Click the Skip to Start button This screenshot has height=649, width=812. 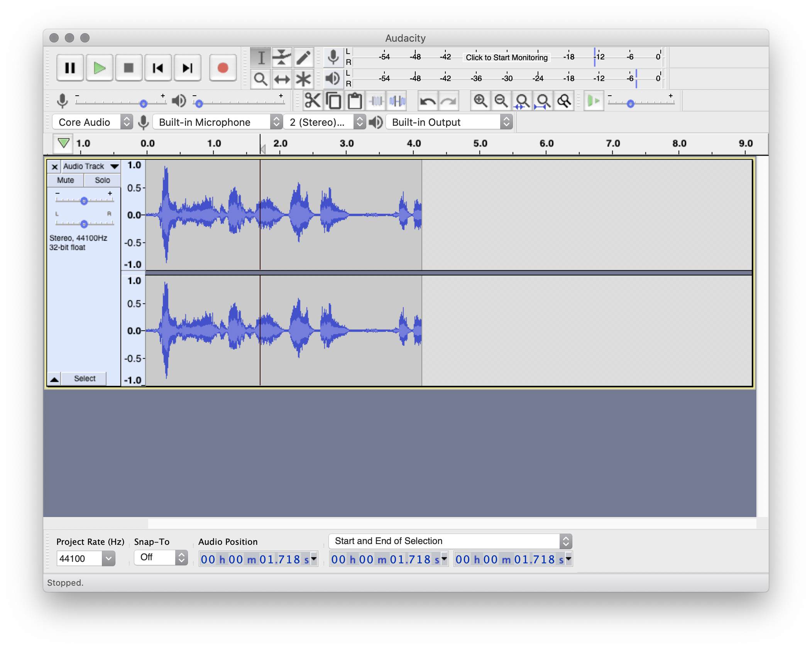[158, 68]
